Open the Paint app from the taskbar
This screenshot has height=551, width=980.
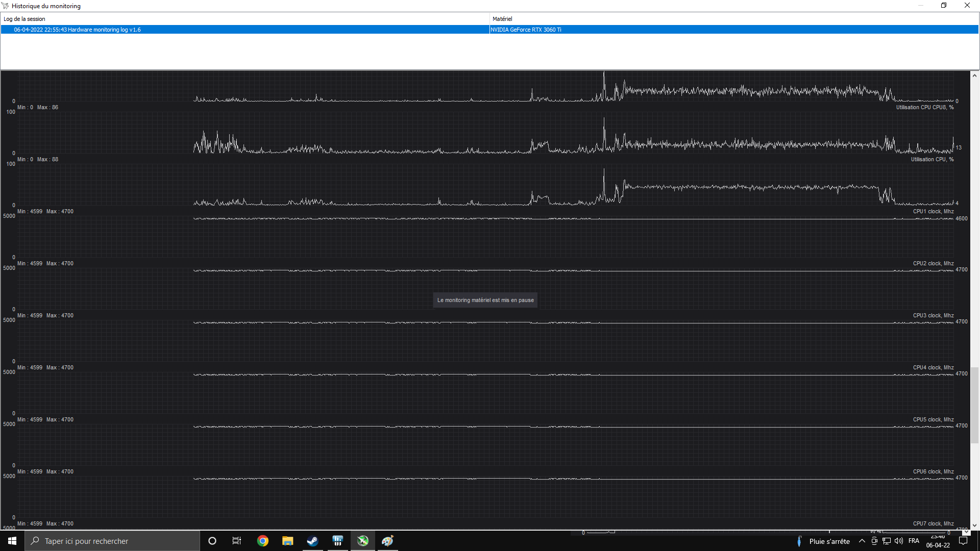point(387,541)
